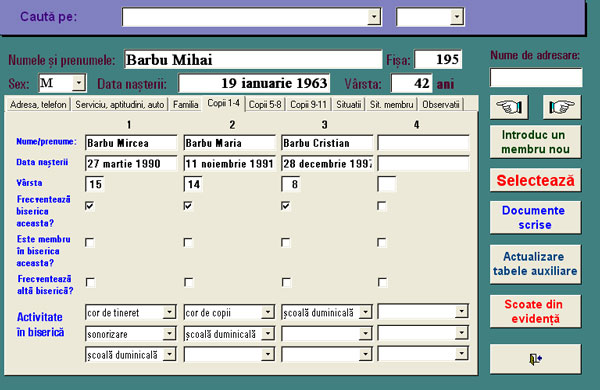Viewport: 600px width, 390px height.
Task: Click 'Actualizare tabele auxiliare' button
Action: pyautogui.click(x=535, y=264)
